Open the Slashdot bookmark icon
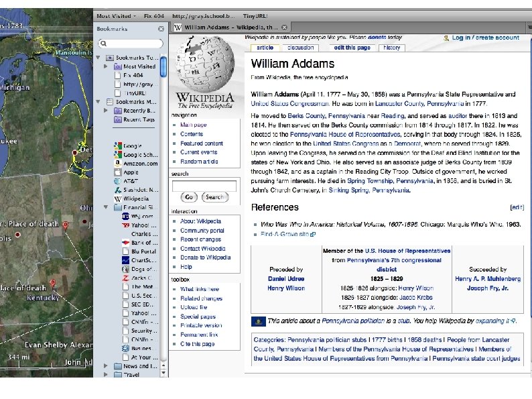Viewport: 532px width, 399px height. click(x=118, y=190)
